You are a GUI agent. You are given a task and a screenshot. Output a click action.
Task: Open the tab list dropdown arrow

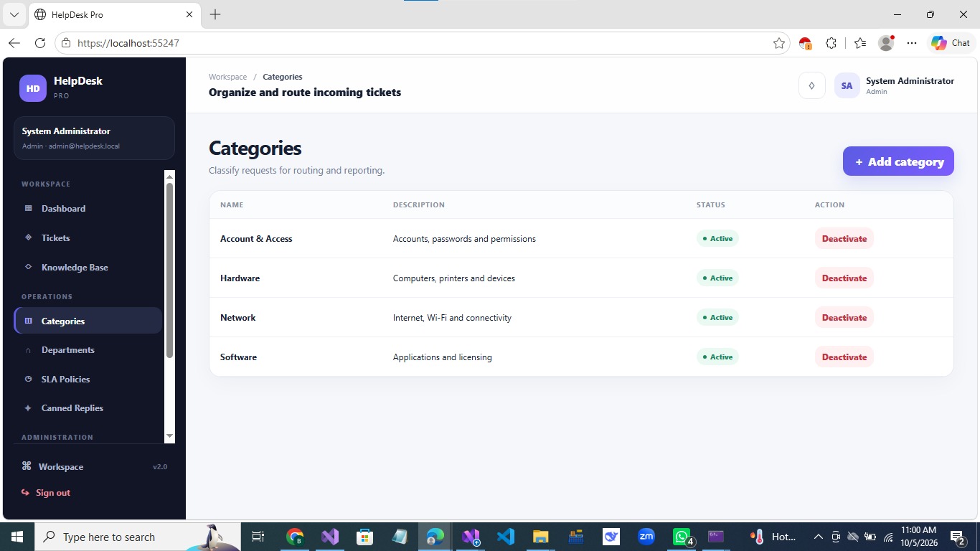coord(14,14)
